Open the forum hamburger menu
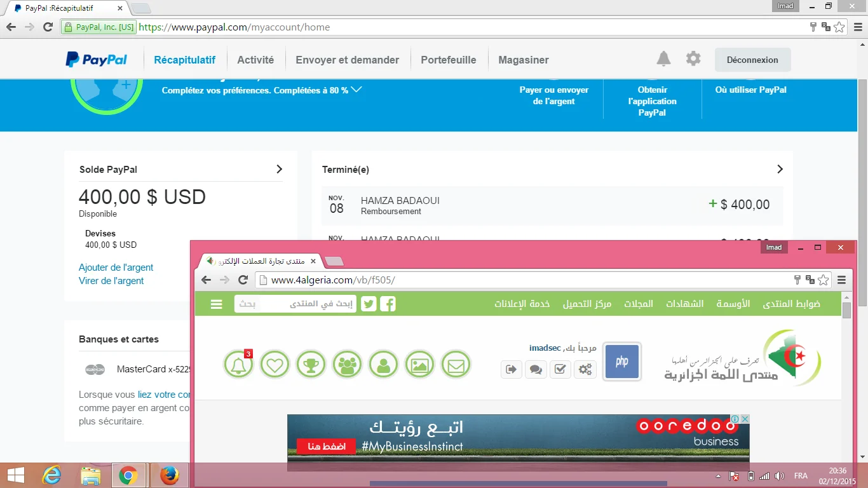The width and height of the screenshot is (868, 488). point(217,304)
